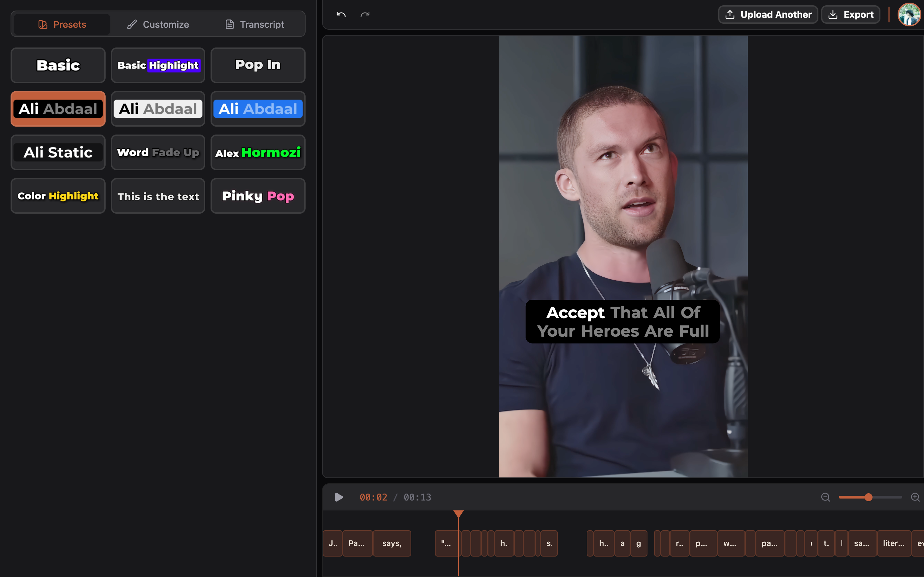Click Upload Another button
This screenshot has width=924, height=577.
tap(768, 15)
